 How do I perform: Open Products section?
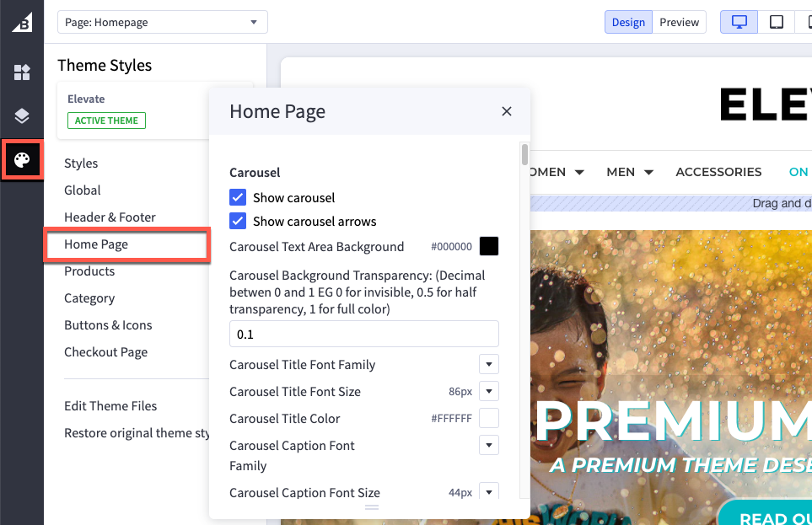point(89,271)
